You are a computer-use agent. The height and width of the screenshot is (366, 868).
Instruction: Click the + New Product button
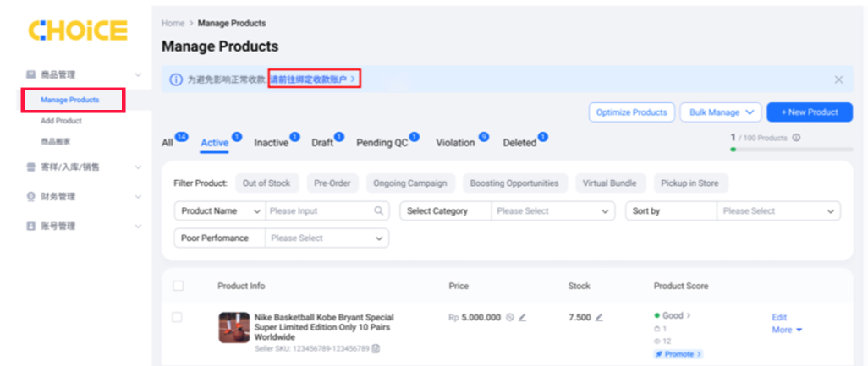[809, 112]
